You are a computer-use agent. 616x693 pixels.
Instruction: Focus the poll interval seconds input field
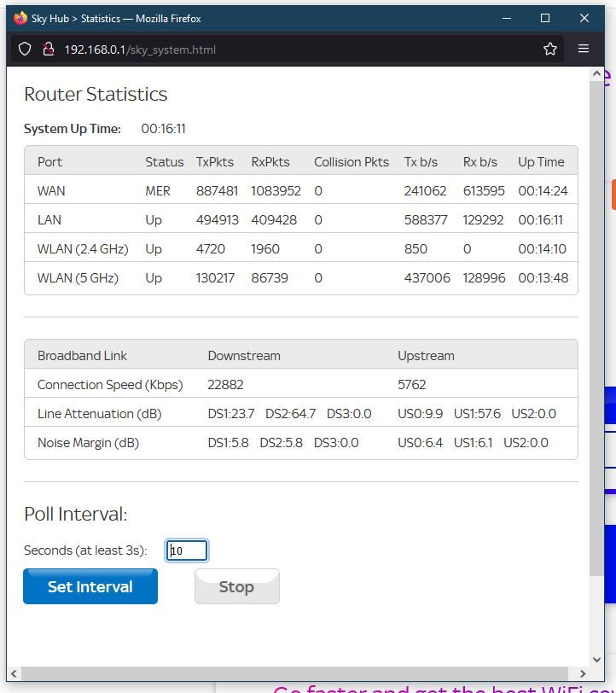point(187,550)
